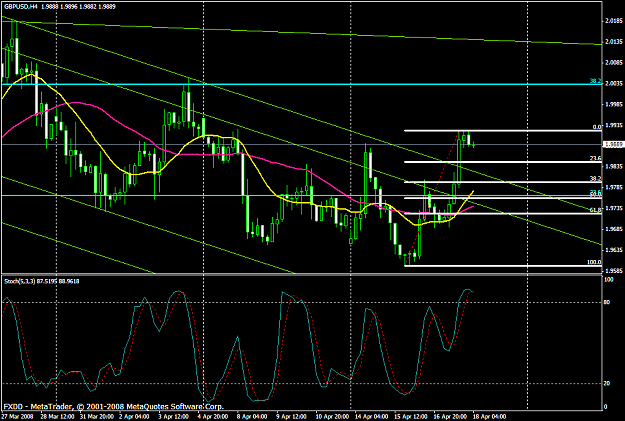Click the 31 Mar 20:00 time label
625x421 pixels.
(x=95, y=417)
